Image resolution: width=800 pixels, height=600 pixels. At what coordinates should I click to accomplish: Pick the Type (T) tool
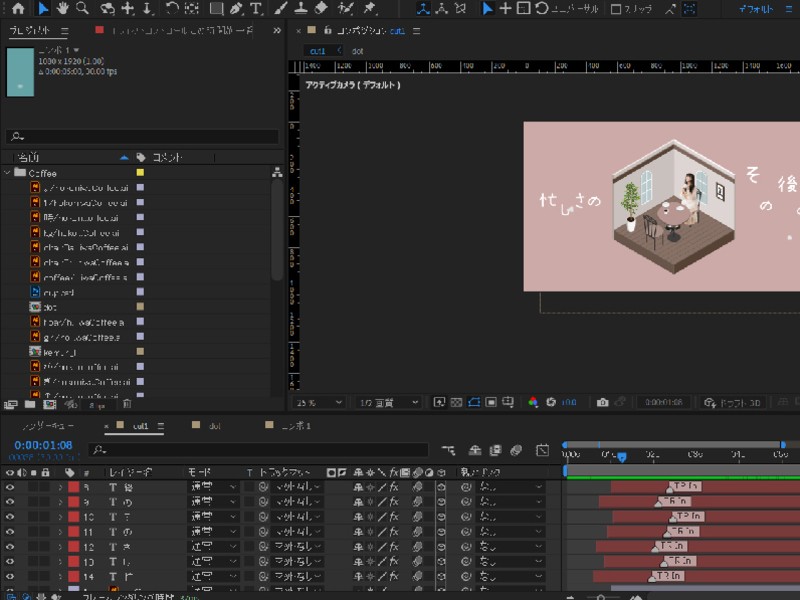[x=257, y=9]
